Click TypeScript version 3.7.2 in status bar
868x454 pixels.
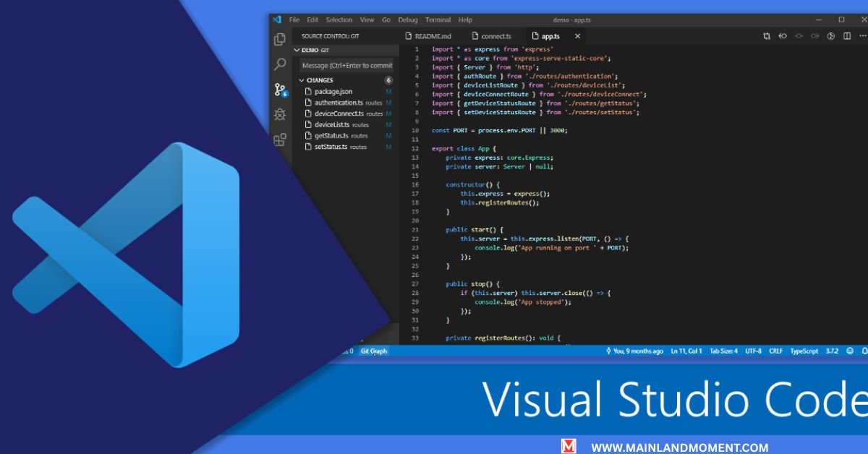tap(831, 351)
